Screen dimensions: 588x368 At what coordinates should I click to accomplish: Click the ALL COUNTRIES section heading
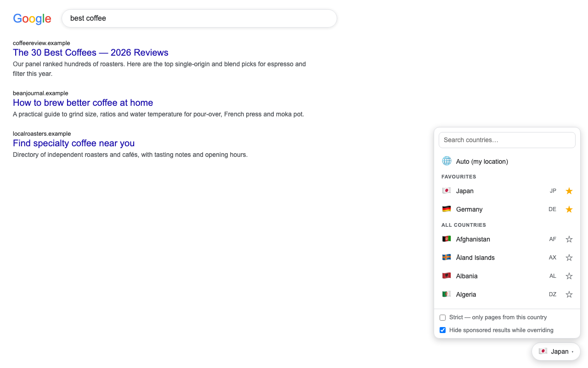point(464,225)
